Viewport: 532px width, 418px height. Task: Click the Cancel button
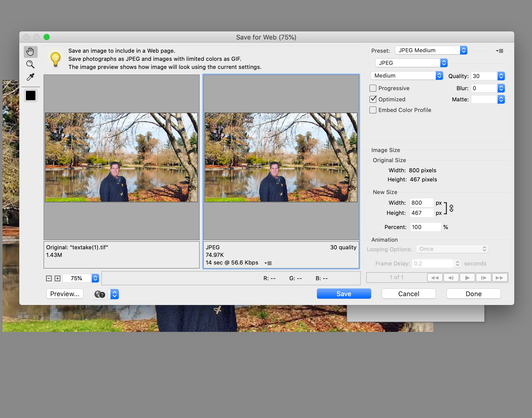pos(409,294)
